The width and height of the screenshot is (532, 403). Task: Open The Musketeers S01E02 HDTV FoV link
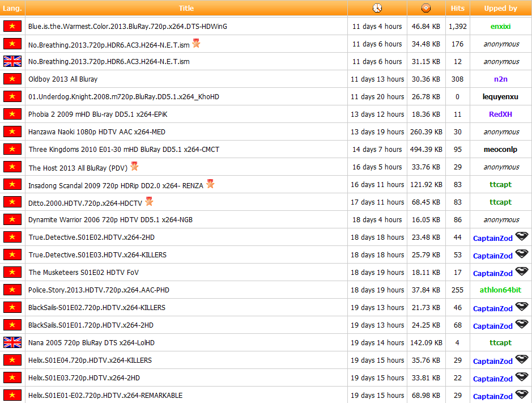click(83, 272)
